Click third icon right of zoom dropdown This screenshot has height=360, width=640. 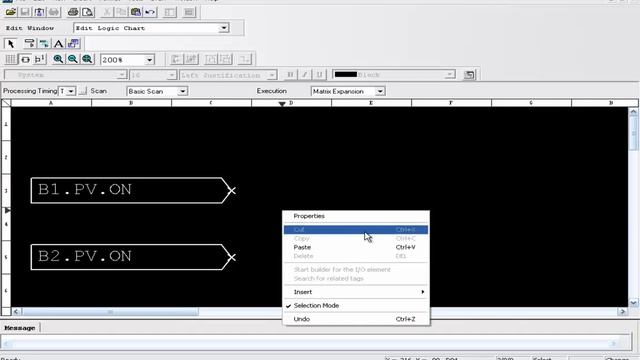tap(211, 59)
